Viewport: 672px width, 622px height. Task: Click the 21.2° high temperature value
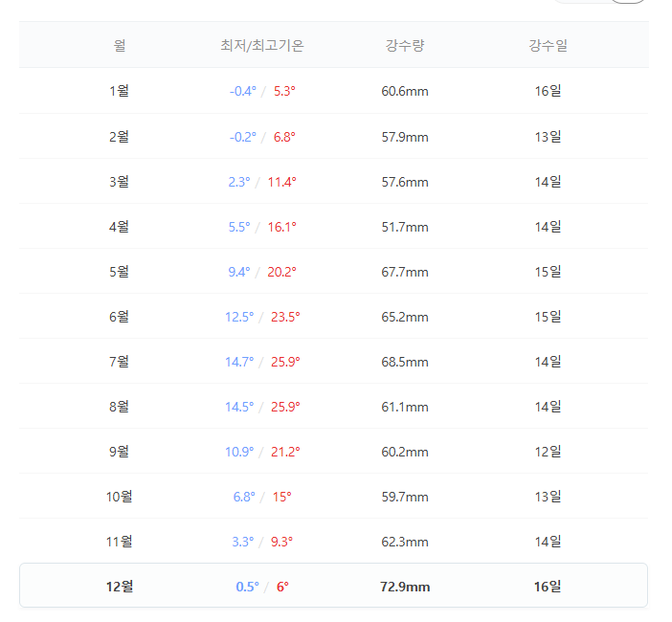285,452
